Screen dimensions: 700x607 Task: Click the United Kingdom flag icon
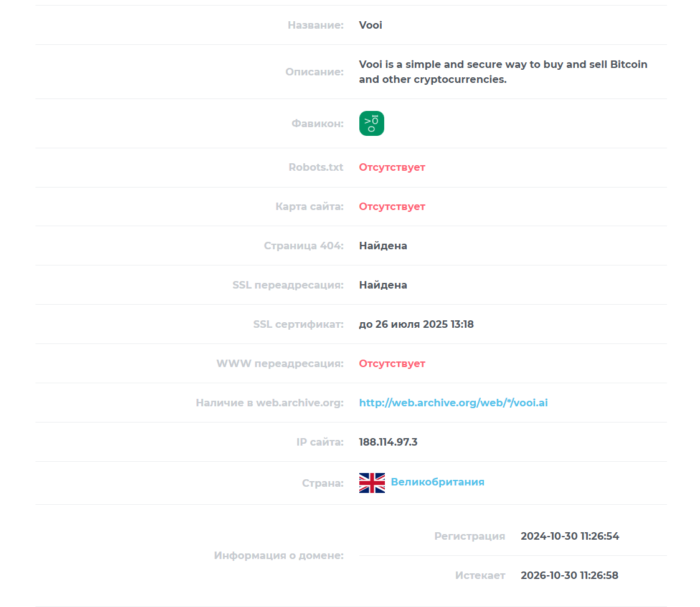(x=372, y=483)
